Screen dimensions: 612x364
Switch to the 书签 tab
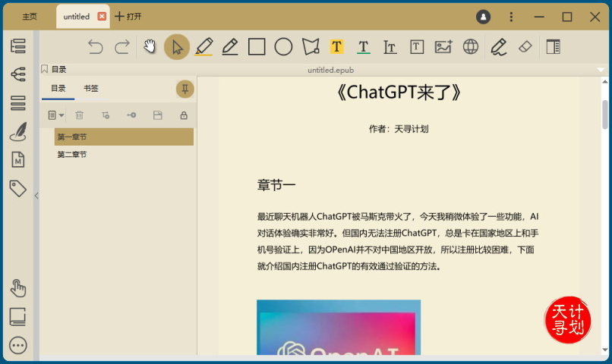pyautogui.click(x=91, y=89)
